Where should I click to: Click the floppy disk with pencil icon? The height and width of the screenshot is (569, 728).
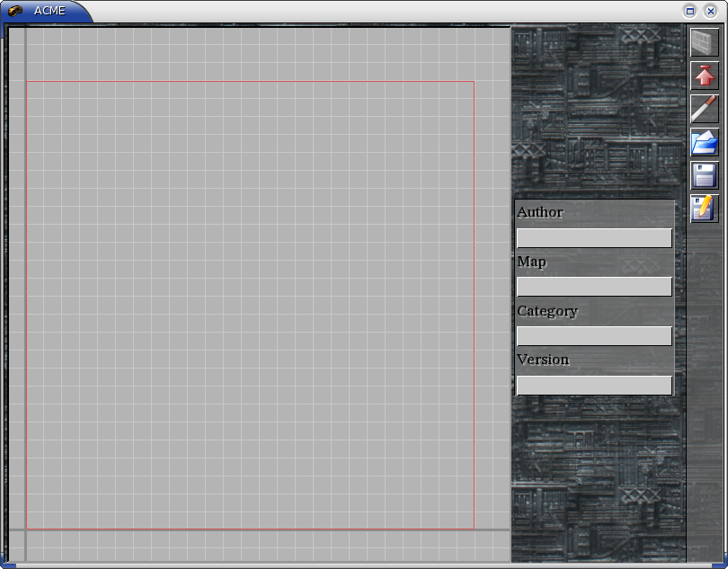704,208
